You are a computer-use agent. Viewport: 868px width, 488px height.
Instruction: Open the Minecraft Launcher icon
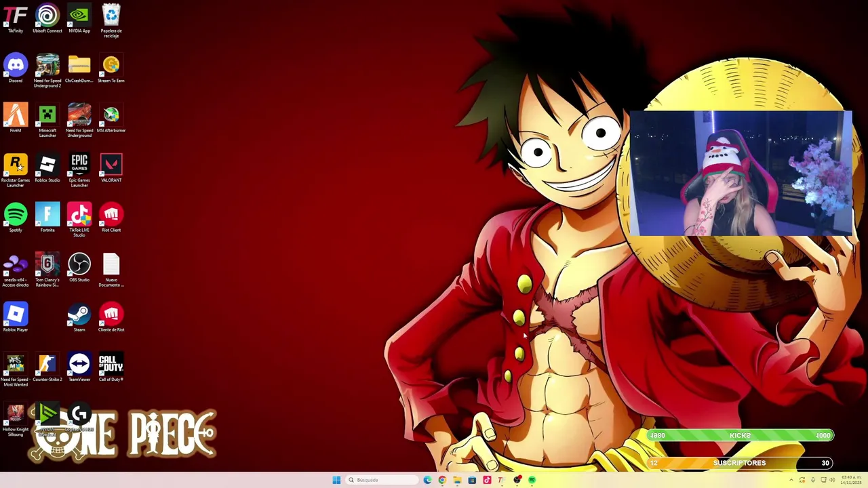pyautogui.click(x=47, y=120)
